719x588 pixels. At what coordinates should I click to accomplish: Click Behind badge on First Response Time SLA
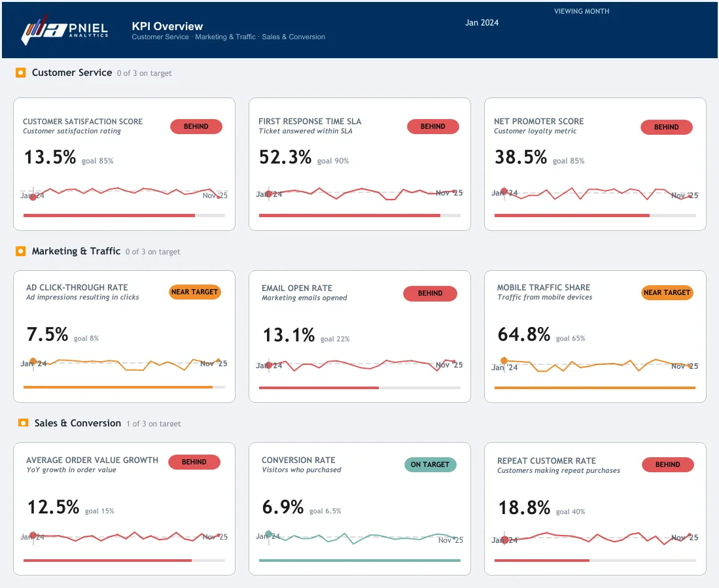point(433,126)
